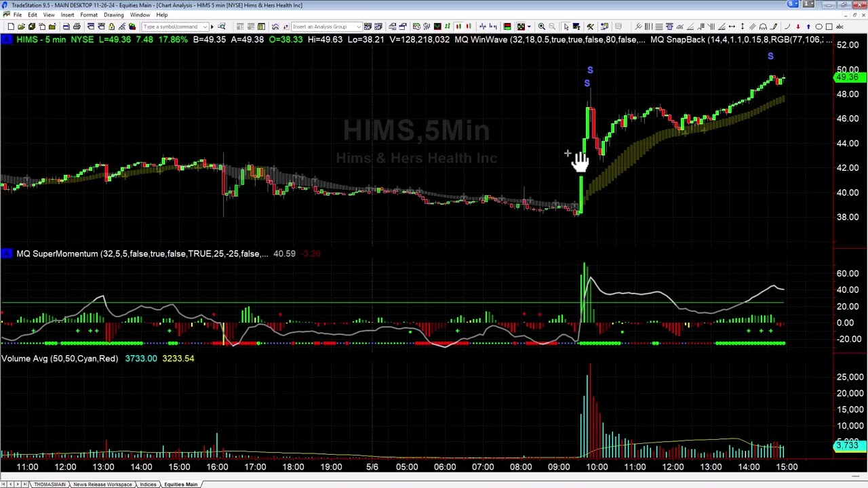Select the red down arrow drawing tool
This screenshot has width=868, height=488.
point(798,26)
